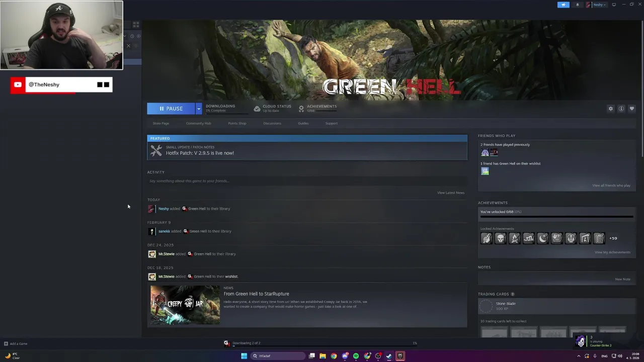
Task: Show game info panel icon
Action: [x=621, y=109]
